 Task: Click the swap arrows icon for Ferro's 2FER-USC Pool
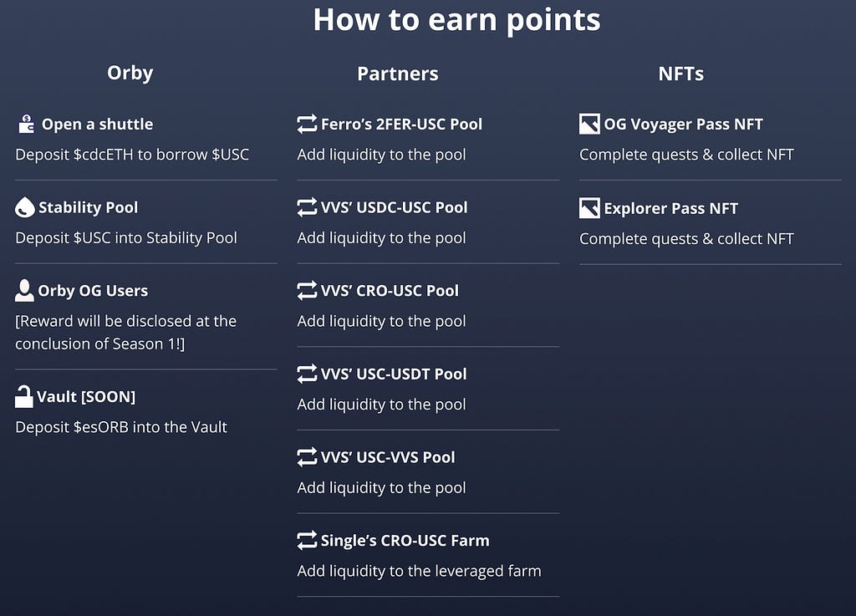click(x=307, y=124)
